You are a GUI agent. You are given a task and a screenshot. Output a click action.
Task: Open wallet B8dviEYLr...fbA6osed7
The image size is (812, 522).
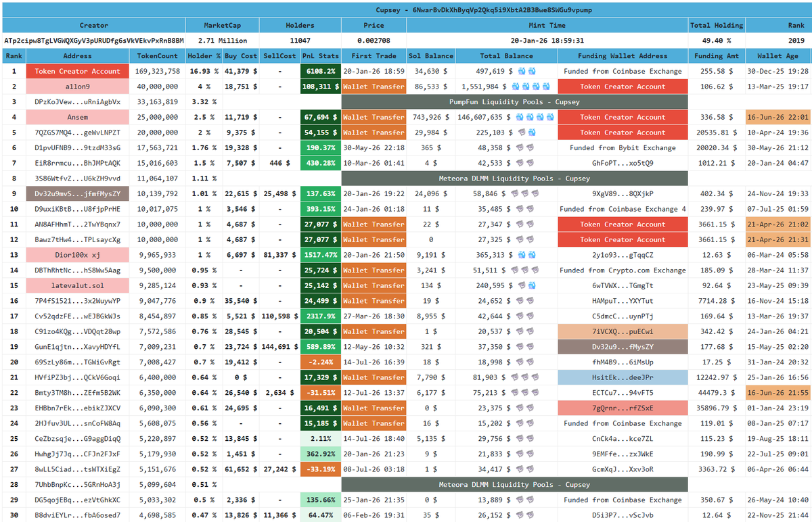click(78, 515)
